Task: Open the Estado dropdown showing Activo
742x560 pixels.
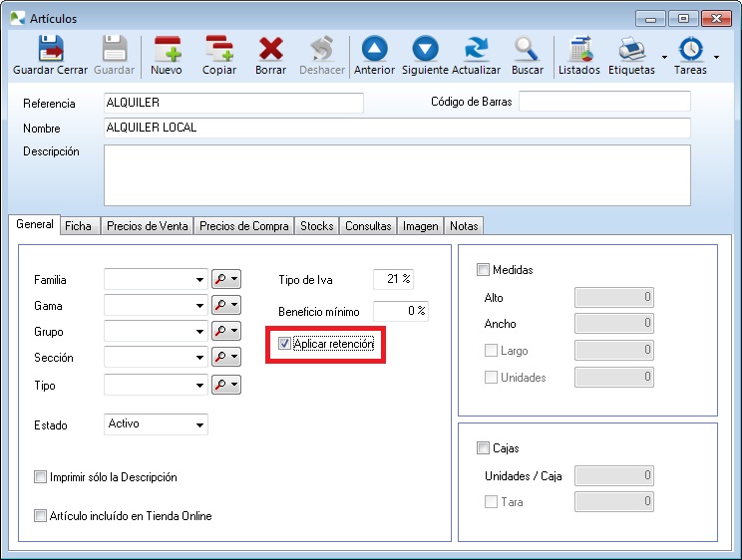Action: pos(200,425)
